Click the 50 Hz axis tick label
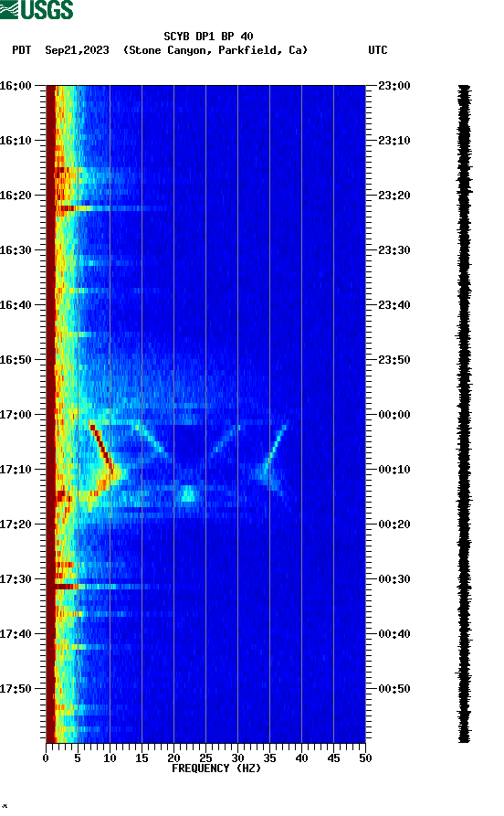Screen dimensions: 504x816 (x=365, y=758)
